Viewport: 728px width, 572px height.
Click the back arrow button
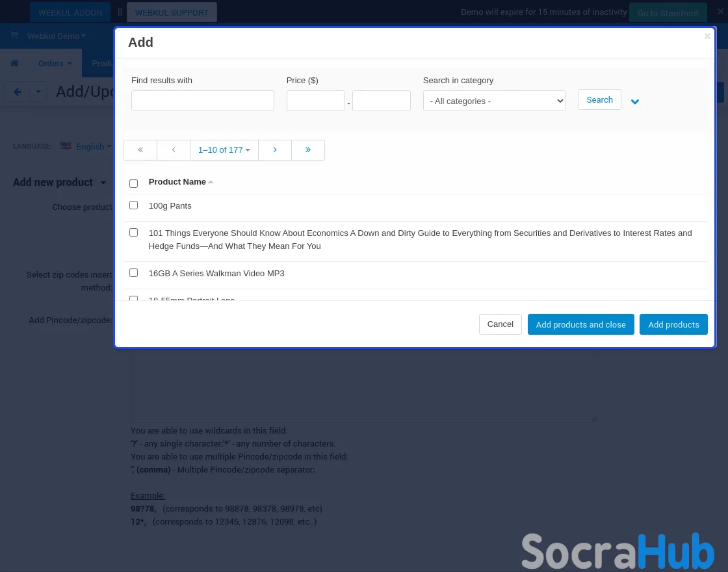click(x=18, y=92)
